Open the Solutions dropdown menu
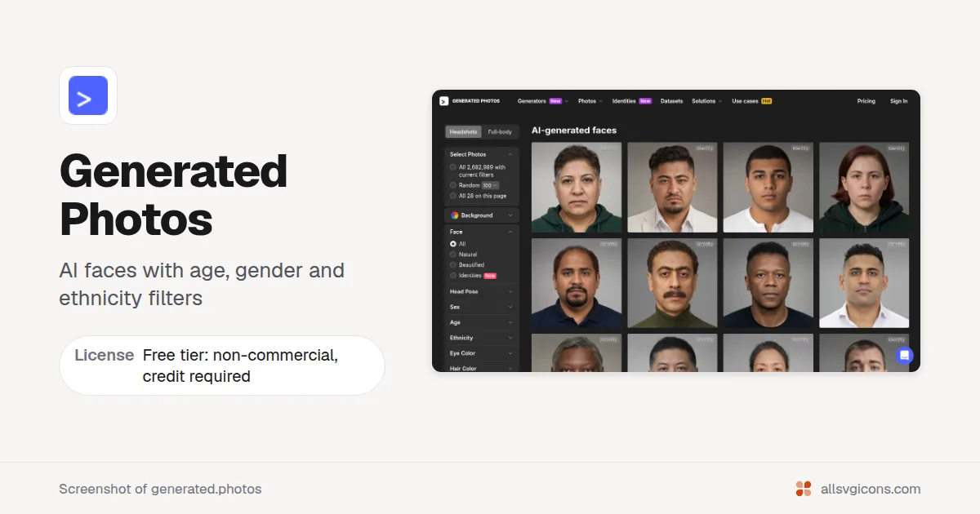 [x=706, y=101]
